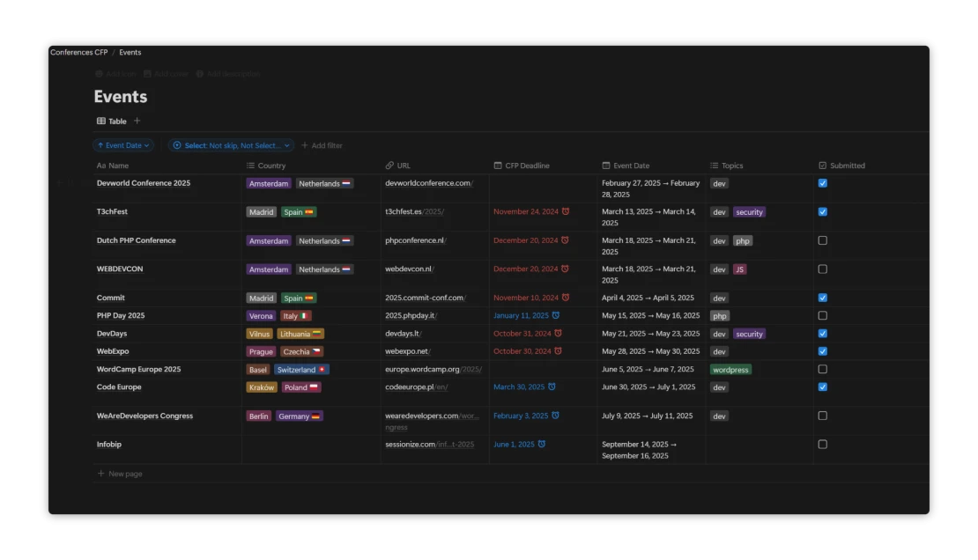Screen dimensions: 978x560
Task: Click the reminder clock icon for Dutch PHP Conference deadline
Action: pyautogui.click(x=565, y=240)
